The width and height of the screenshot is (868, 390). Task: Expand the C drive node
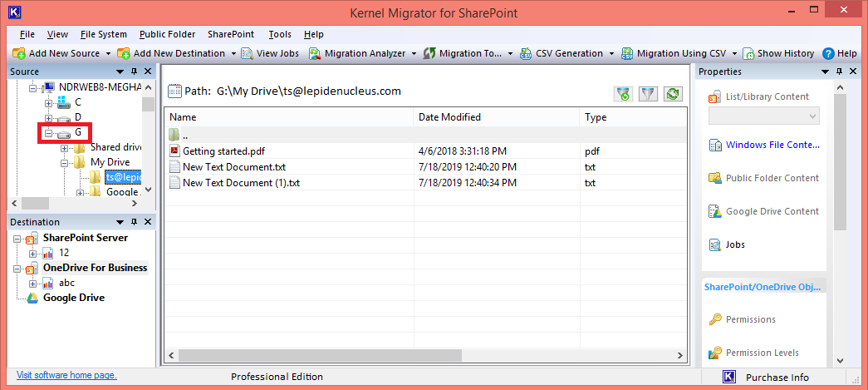pos(49,103)
